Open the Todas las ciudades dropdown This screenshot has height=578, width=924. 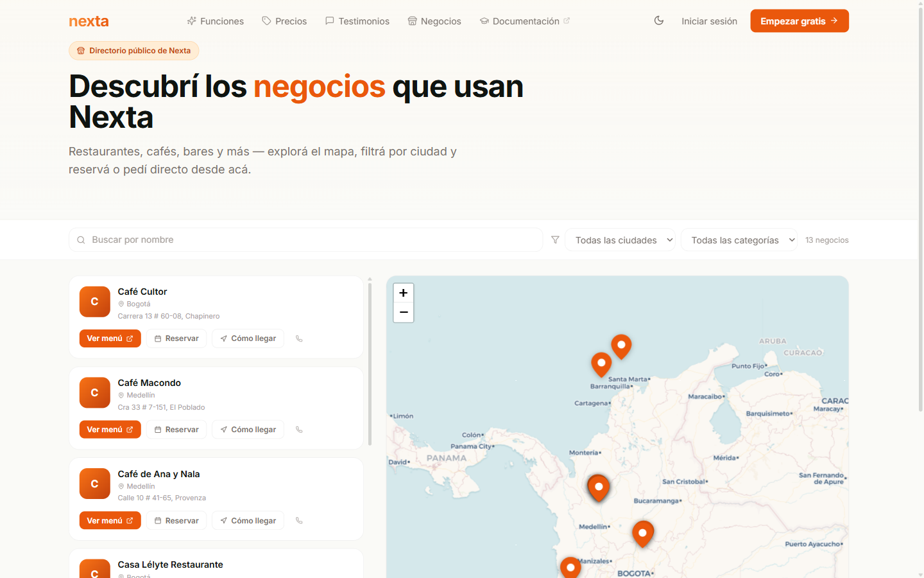point(620,240)
